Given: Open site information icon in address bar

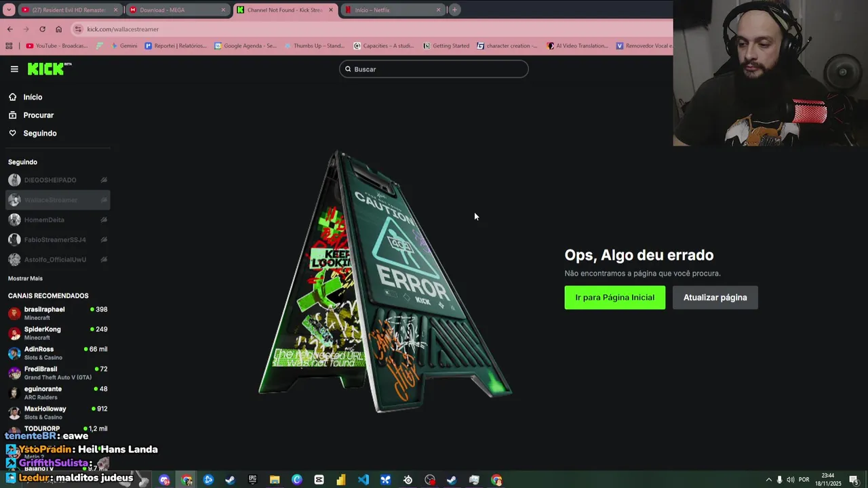Looking at the screenshot, I should [x=78, y=29].
